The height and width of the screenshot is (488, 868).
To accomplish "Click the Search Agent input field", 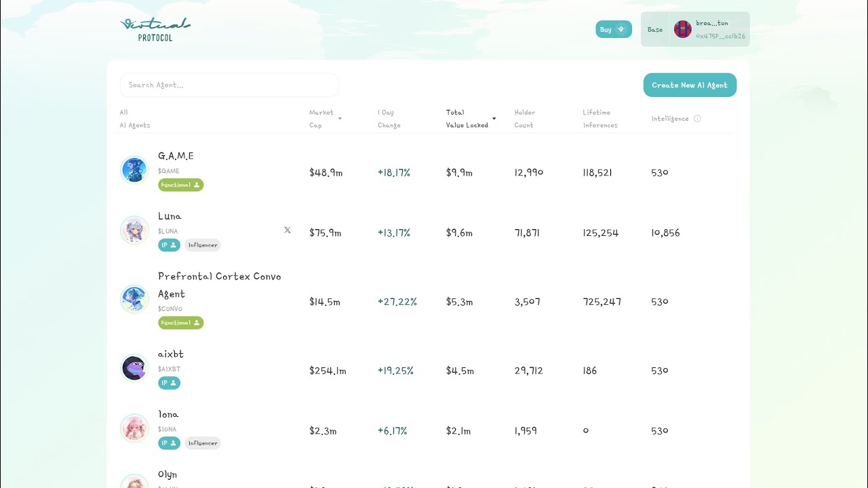I will (229, 85).
